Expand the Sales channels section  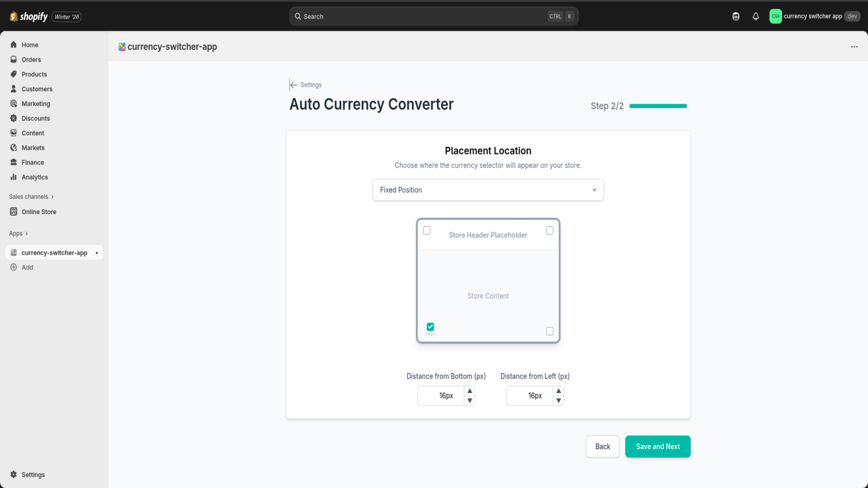pos(31,196)
